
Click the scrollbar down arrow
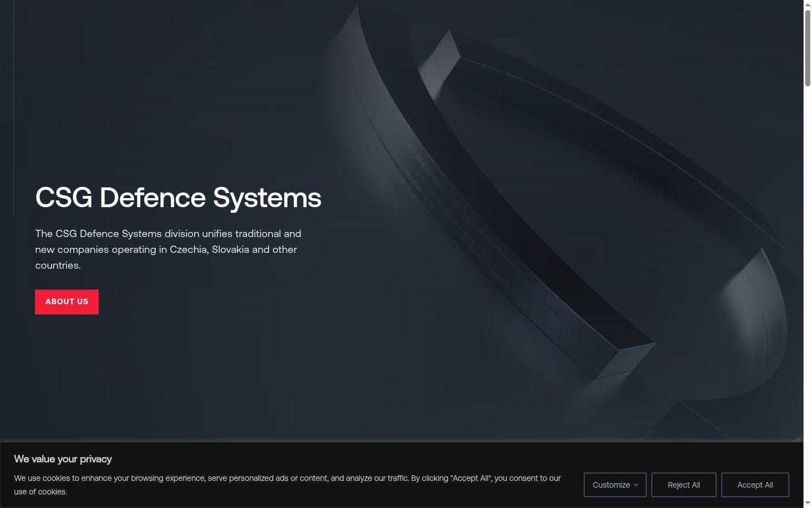pyautogui.click(x=807, y=503)
